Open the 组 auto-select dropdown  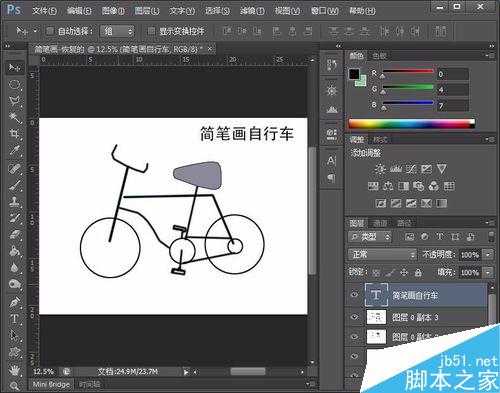[117, 31]
